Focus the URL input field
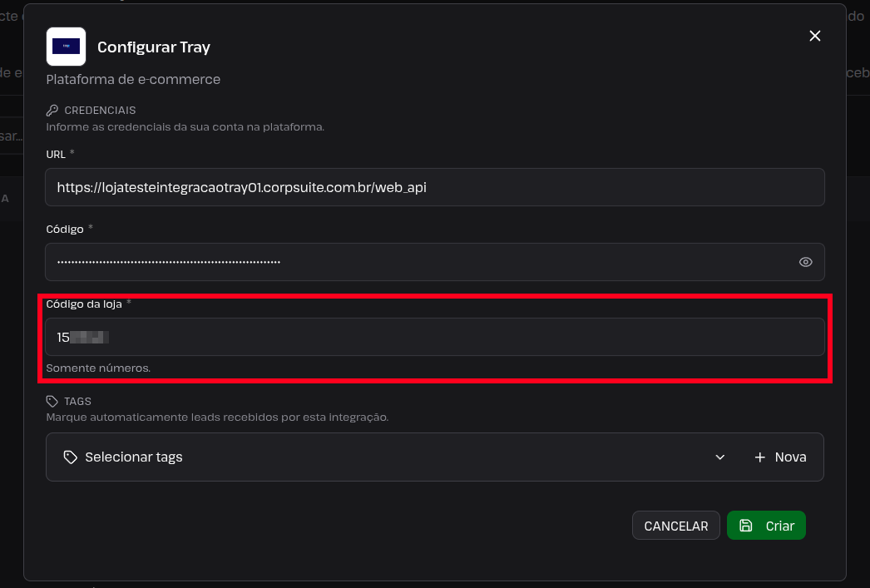Image resolution: width=870 pixels, height=588 pixels. coord(435,187)
